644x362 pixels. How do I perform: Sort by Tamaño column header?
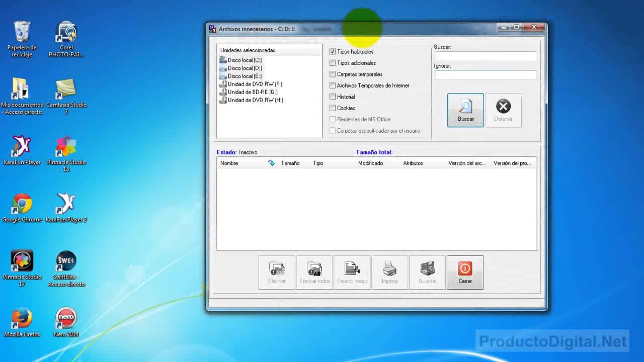[x=293, y=163]
